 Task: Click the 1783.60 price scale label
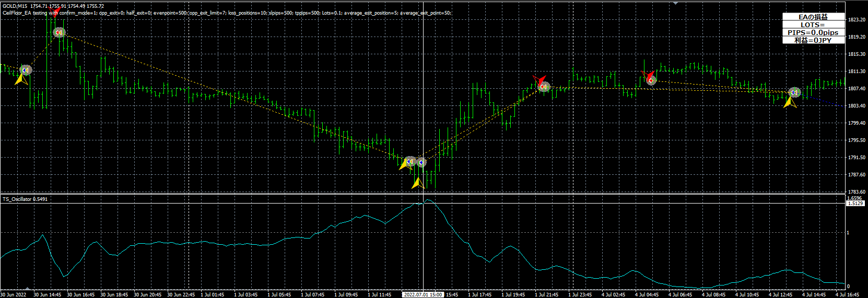point(857,192)
